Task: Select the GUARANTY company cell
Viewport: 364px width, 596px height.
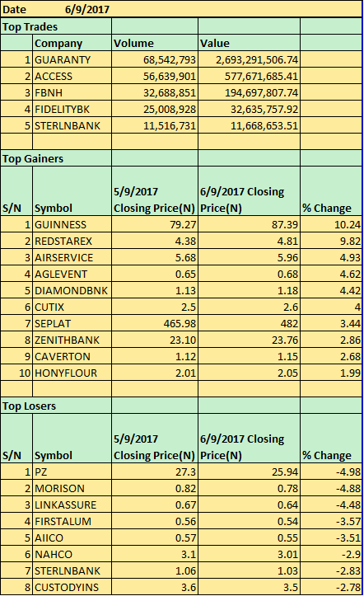Action: (x=72, y=59)
